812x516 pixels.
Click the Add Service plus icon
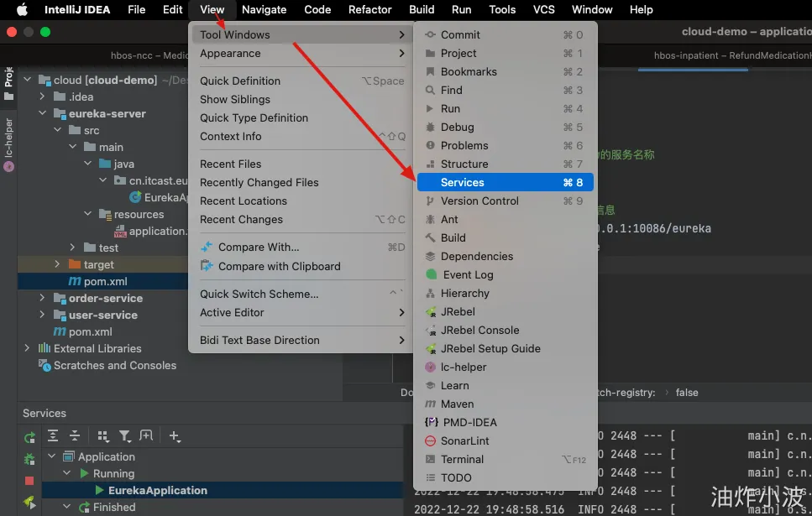[175, 436]
